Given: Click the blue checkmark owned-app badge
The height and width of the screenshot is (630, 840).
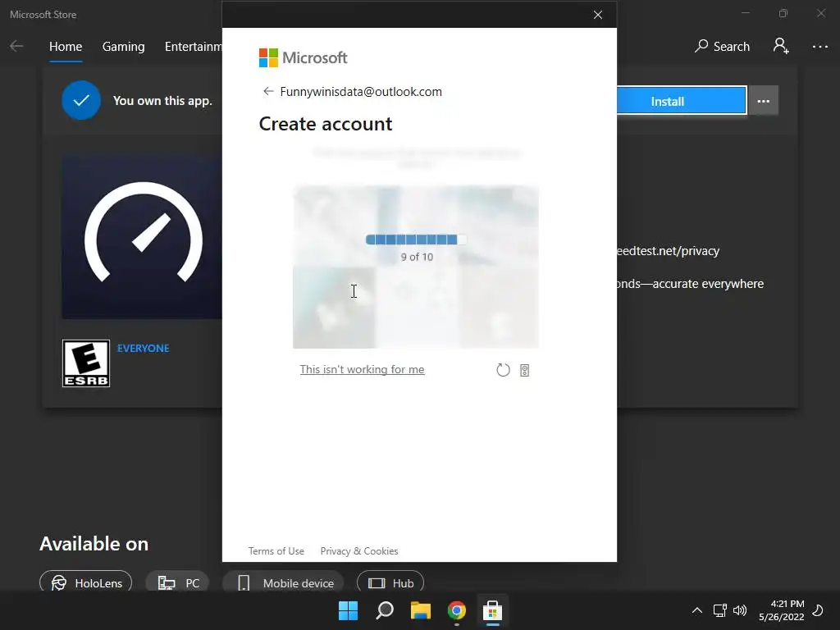Looking at the screenshot, I should coord(81,100).
